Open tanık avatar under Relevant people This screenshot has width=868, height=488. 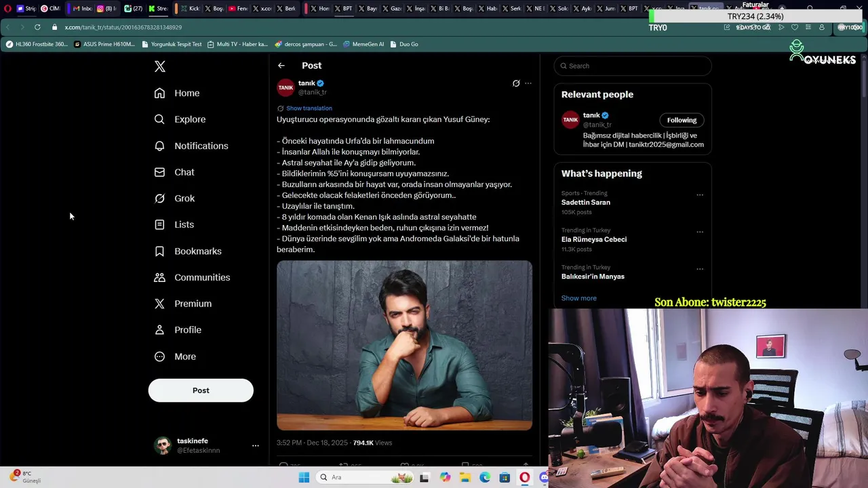570,119
